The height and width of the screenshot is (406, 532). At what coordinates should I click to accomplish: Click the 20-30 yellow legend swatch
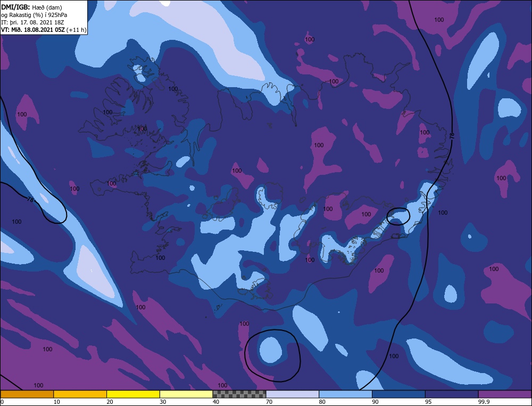(133, 394)
